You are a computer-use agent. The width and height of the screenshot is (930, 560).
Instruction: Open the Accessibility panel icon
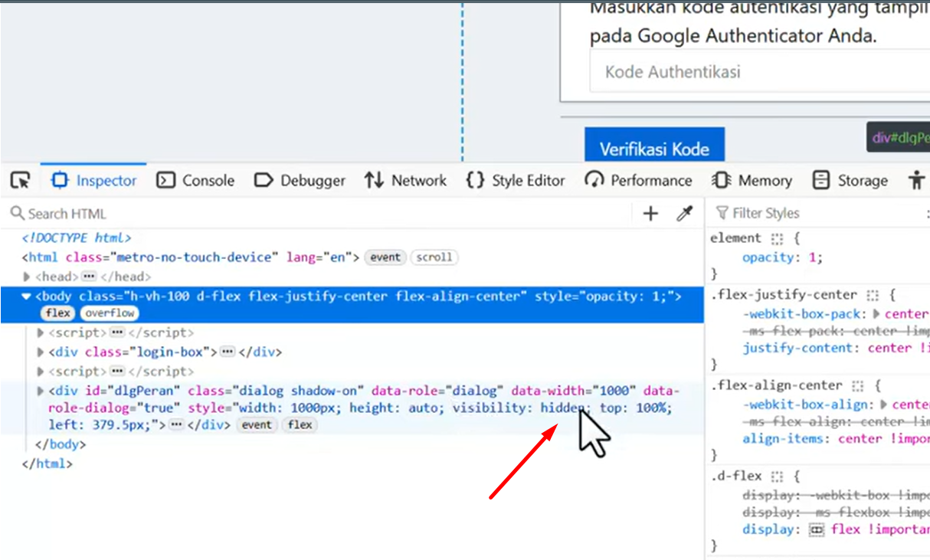(x=916, y=181)
